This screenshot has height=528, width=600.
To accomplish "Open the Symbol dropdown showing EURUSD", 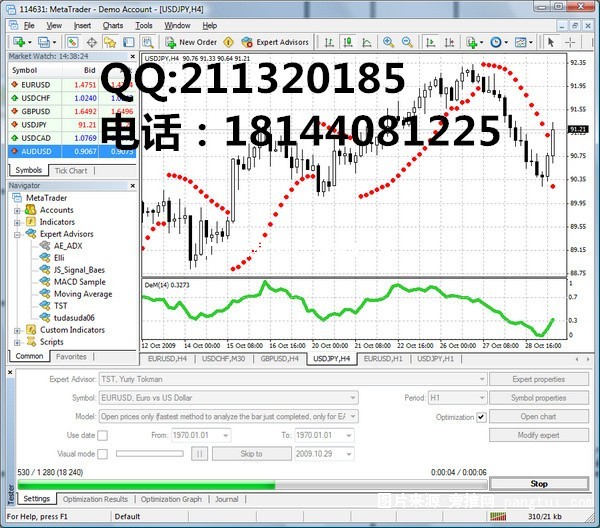I will (x=353, y=398).
